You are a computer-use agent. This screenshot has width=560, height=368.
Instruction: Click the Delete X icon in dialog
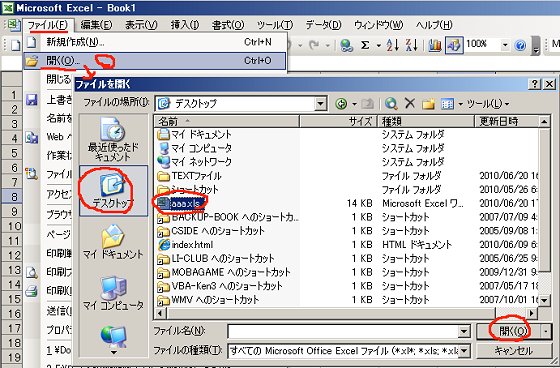click(x=410, y=104)
